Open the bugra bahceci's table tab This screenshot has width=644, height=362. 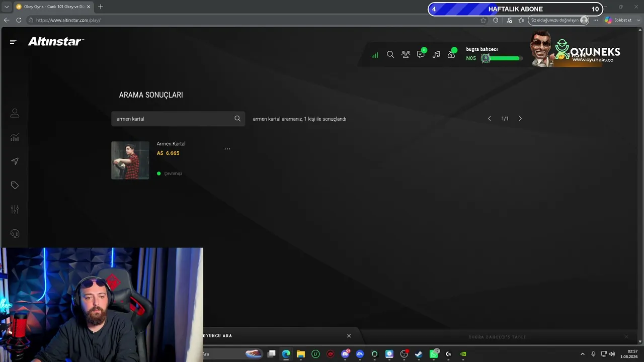click(x=497, y=337)
